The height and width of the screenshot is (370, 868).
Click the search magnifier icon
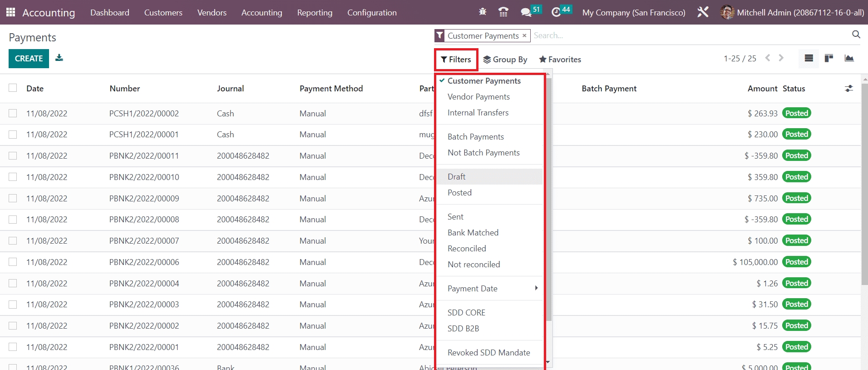[856, 35]
